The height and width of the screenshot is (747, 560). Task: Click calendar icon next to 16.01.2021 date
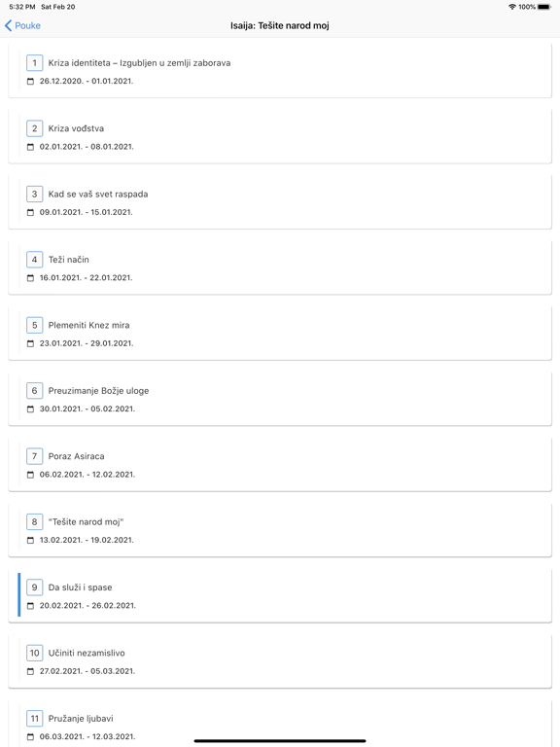point(30,278)
